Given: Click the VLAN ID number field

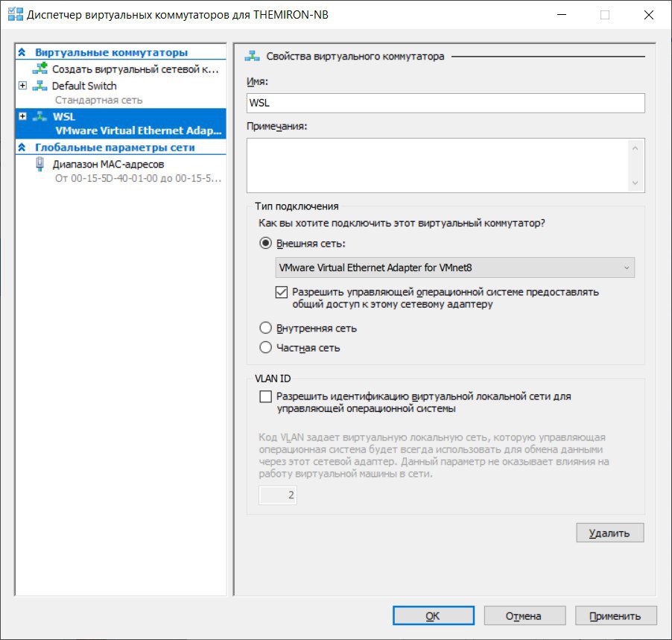Looking at the screenshot, I should [x=278, y=495].
